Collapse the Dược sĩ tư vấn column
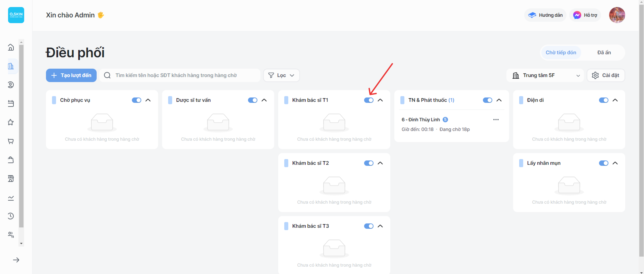Screen dimensions: 644x274 (264, 100)
